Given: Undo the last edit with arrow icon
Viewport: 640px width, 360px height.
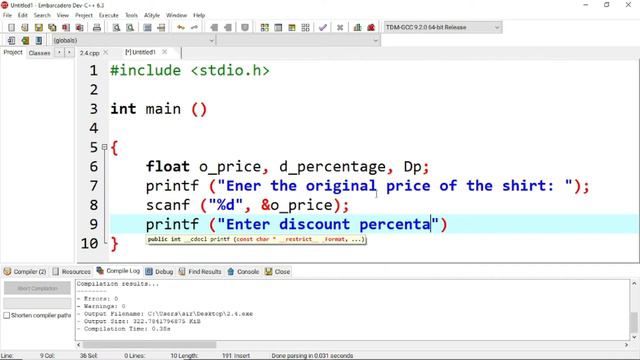Looking at the screenshot, I should pyautogui.click(x=181, y=27).
